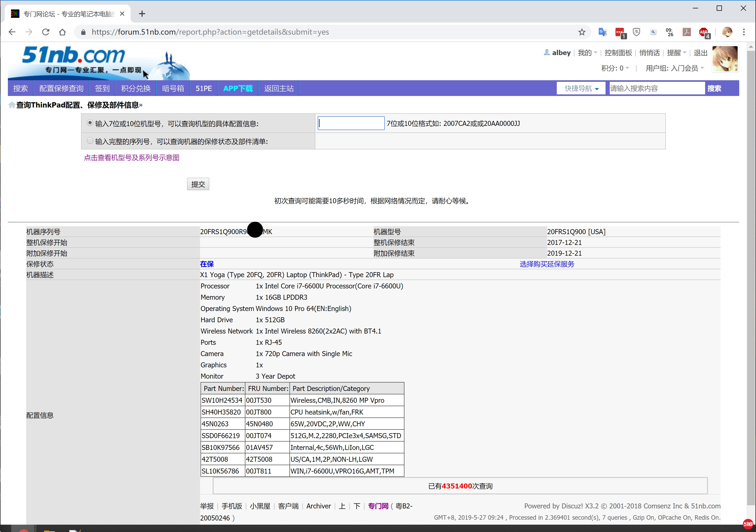Open the PDF extension icon
756x532 pixels.
(x=687, y=32)
